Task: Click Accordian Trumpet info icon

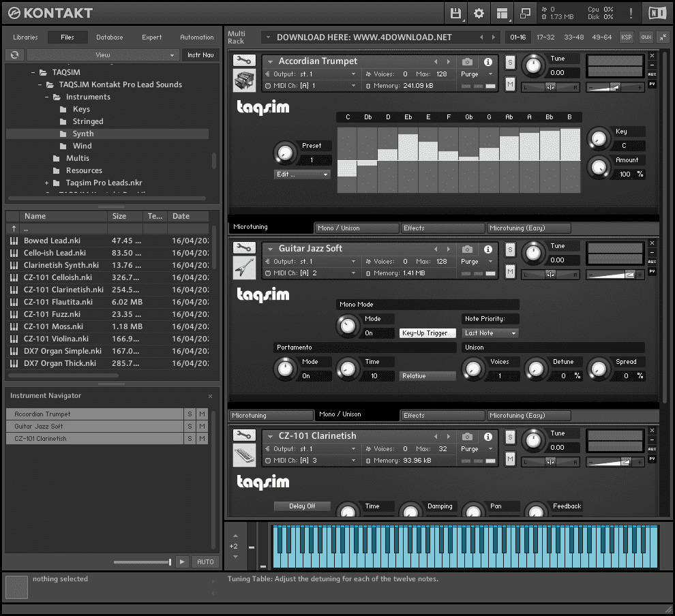Action: (x=487, y=61)
